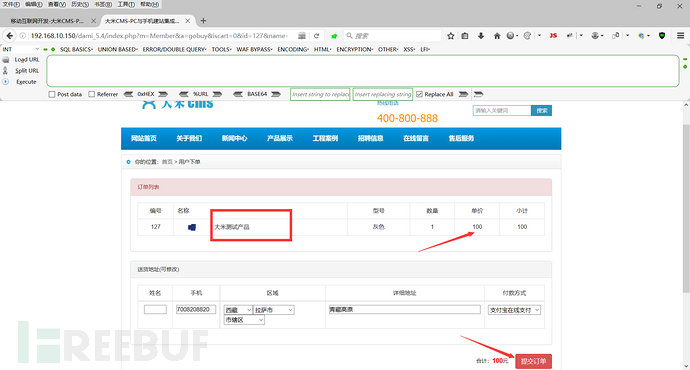Image resolution: width=690 pixels, height=370 pixels.
Task: Click the library icon next to the bookmark star
Action: coord(465,36)
